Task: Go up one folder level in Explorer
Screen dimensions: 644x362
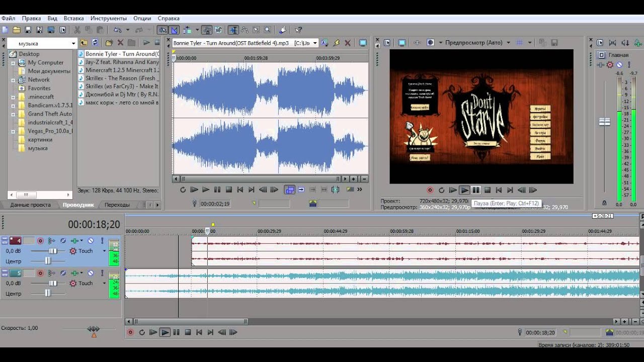Action: tap(84, 43)
